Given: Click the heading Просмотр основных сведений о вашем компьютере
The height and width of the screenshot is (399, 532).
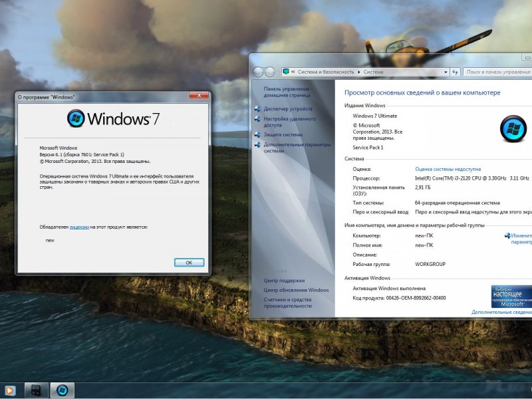Looking at the screenshot, I should tap(422, 92).
